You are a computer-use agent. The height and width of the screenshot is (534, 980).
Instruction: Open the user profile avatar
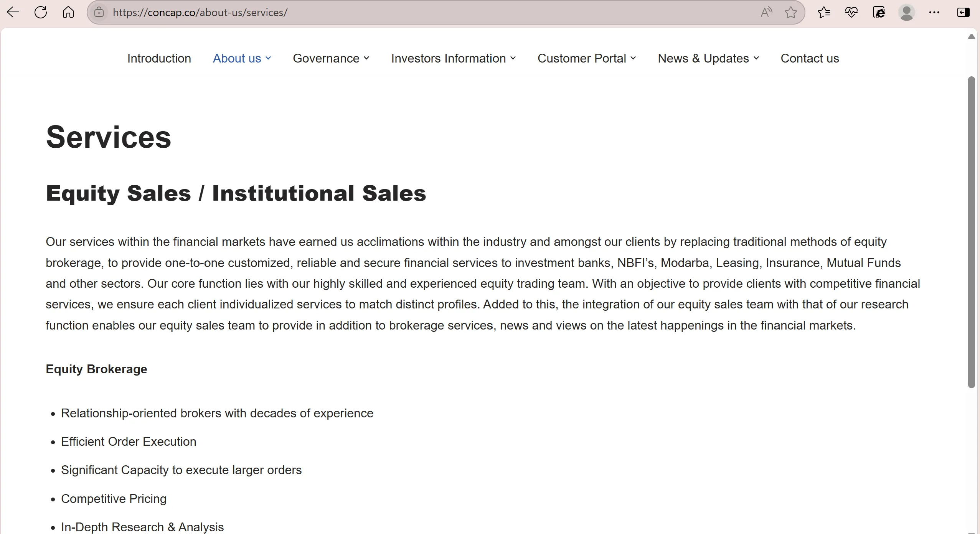(x=907, y=12)
